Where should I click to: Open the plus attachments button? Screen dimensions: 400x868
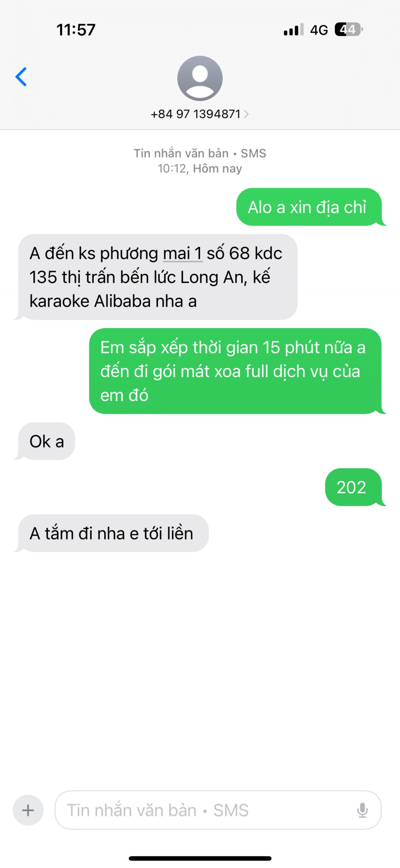tap(28, 810)
